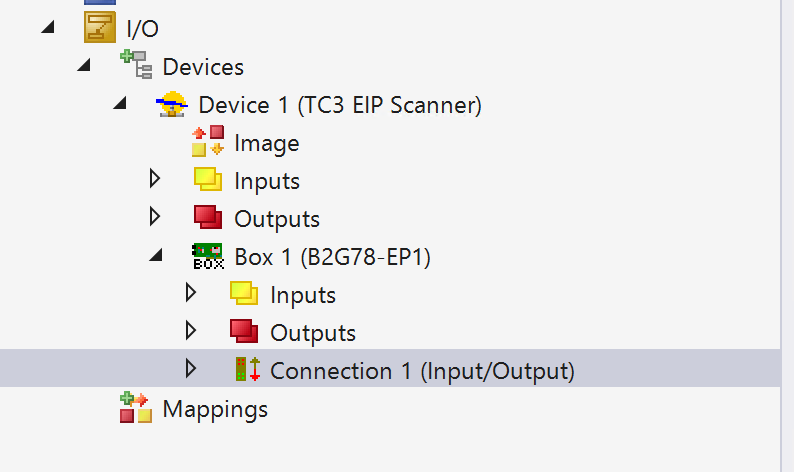Click the yellow Inputs icon under Device 1
The width and height of the screenshot is (794, 472).
pos(208,180)
